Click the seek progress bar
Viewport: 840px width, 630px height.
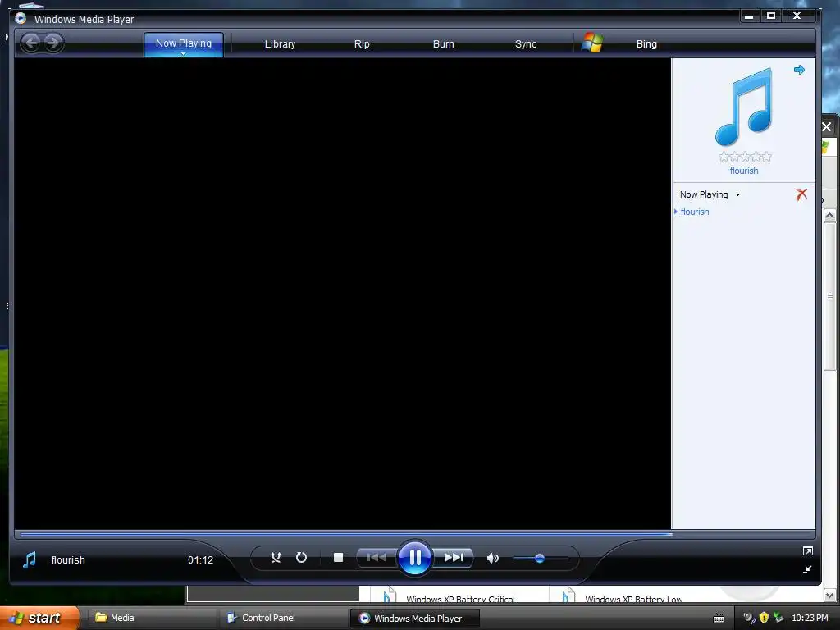pos(414,534)
